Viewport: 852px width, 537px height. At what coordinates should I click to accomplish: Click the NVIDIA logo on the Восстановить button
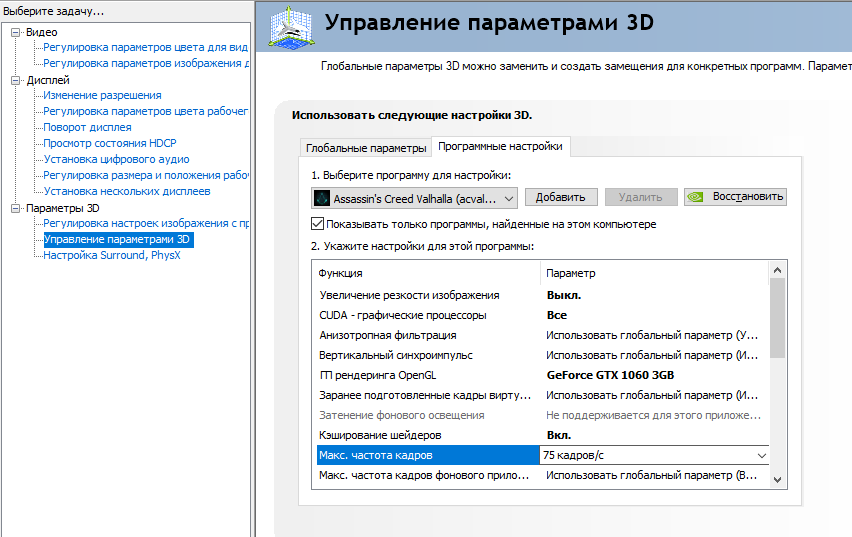point(696,197)
